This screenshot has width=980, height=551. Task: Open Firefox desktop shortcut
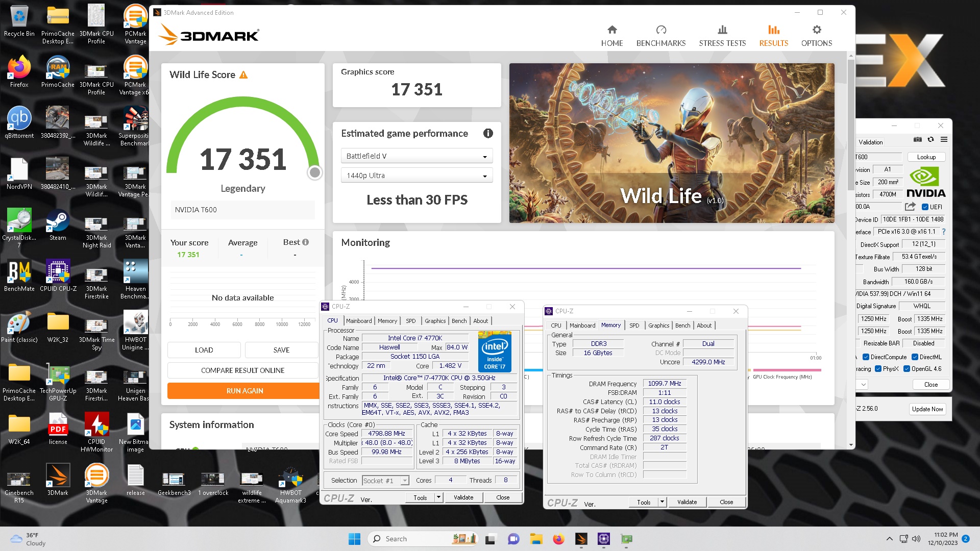coord(19,71)
